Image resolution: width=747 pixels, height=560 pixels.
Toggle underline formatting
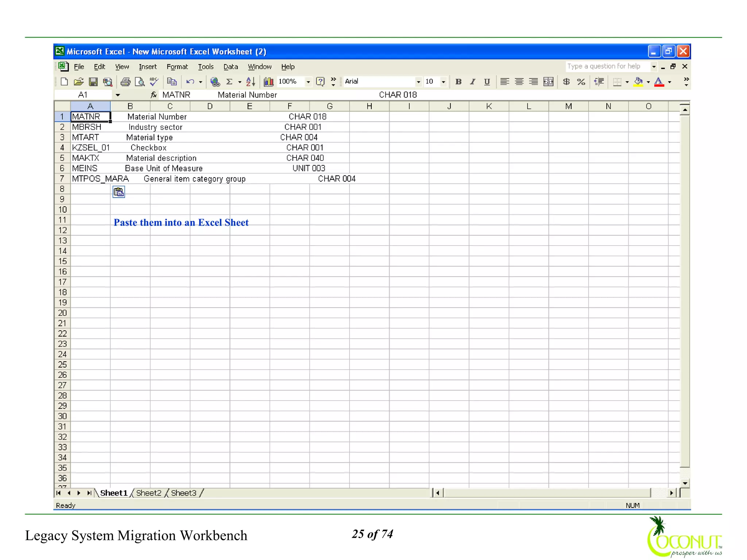click(487, 82)
